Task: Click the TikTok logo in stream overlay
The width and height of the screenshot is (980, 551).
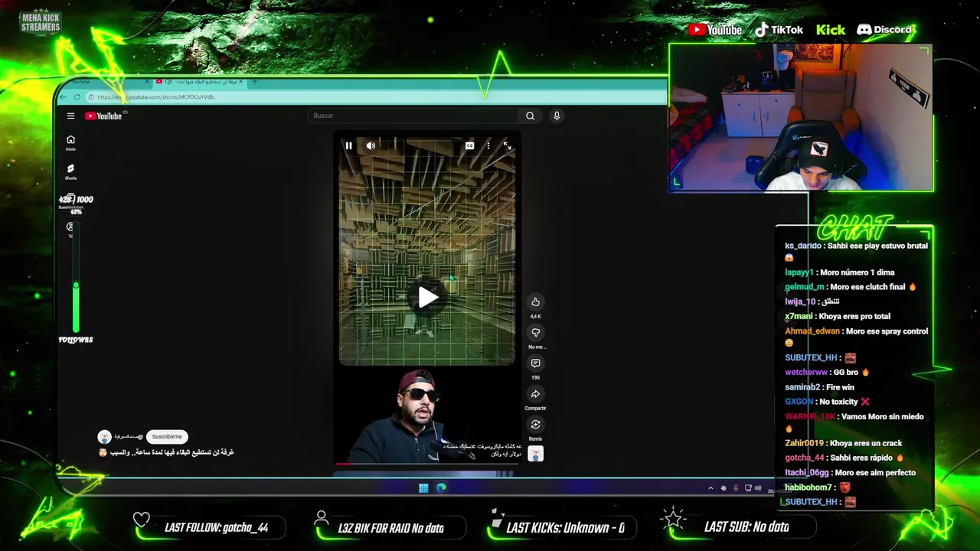Action: tap(779, 30)
